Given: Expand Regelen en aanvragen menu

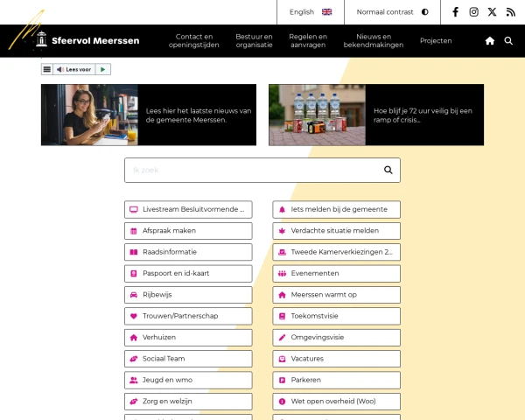Looking at the screenshot, I should [x=308, y=41].
